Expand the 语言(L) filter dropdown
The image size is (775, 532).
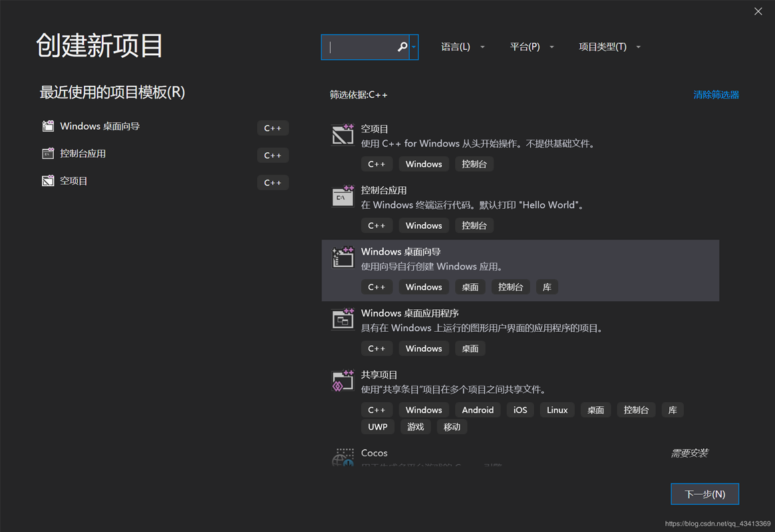tap(462, 47)
